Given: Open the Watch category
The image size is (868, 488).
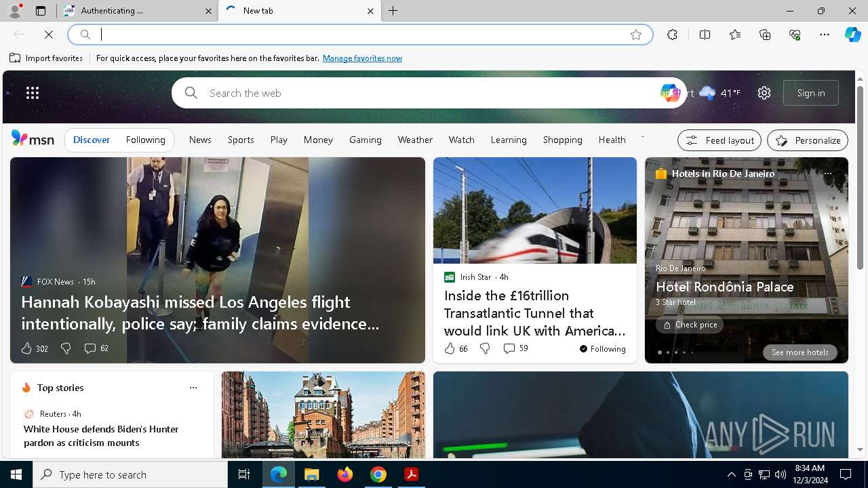Looking at the screenshot, I should tap(461, 140).
